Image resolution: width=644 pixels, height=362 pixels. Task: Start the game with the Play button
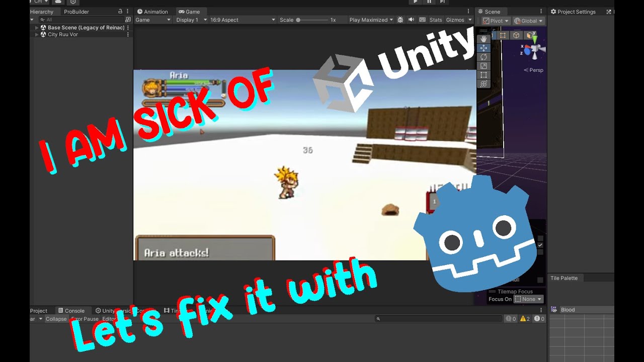pos(415,2)
